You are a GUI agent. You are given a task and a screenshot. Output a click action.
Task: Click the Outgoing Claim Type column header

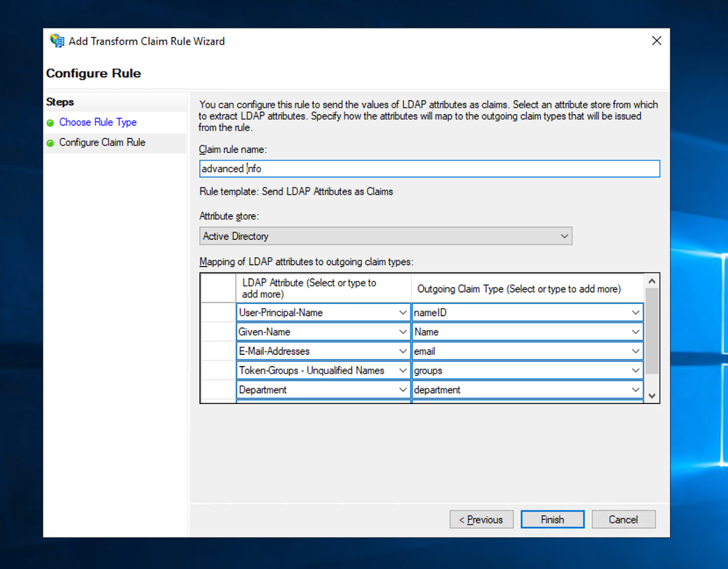(x=528, y=288)
